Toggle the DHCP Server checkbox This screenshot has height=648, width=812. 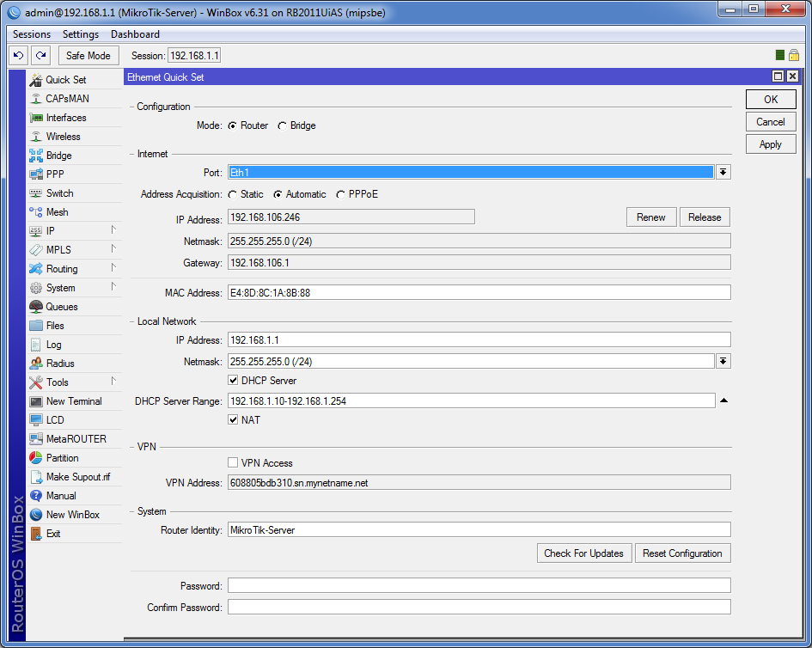233,380
